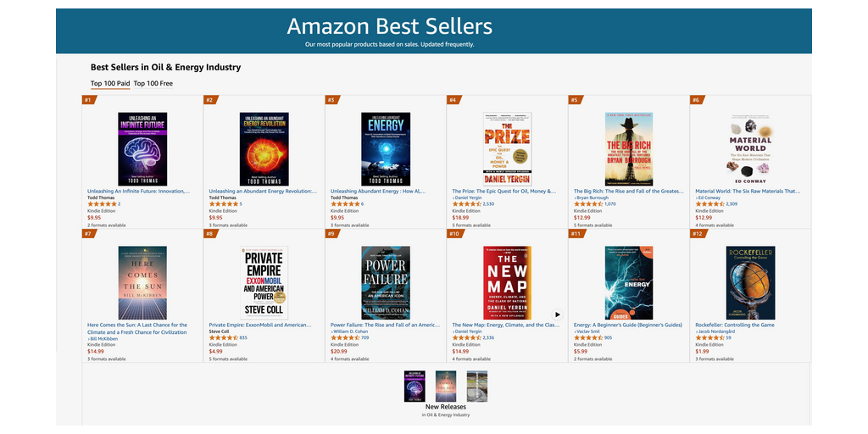Screen dimensions: 868x434
Task: Click the 2,336 review count for The New Map
Action: click(x=488, y=337)
